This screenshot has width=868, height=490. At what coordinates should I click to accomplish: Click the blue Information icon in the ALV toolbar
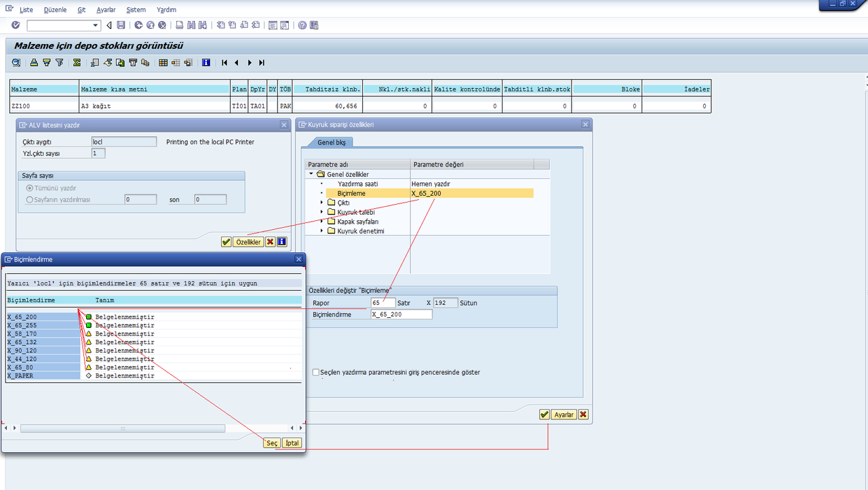tap(206, 62)
